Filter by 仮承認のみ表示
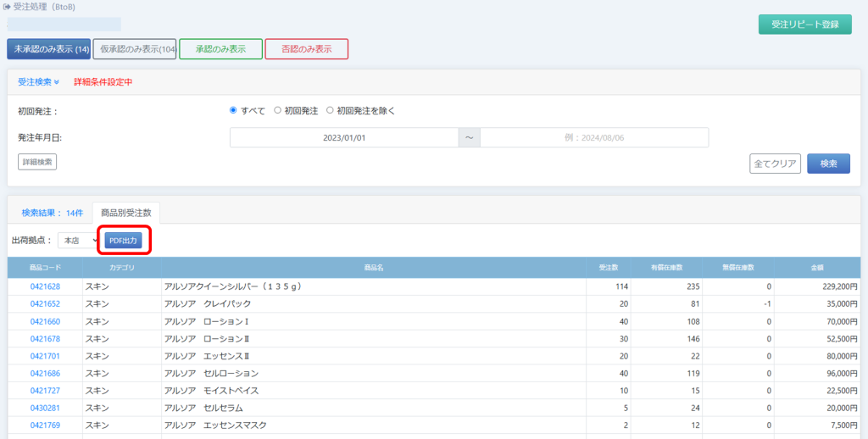This screenshot has width=868, height=439. point(134,49)
